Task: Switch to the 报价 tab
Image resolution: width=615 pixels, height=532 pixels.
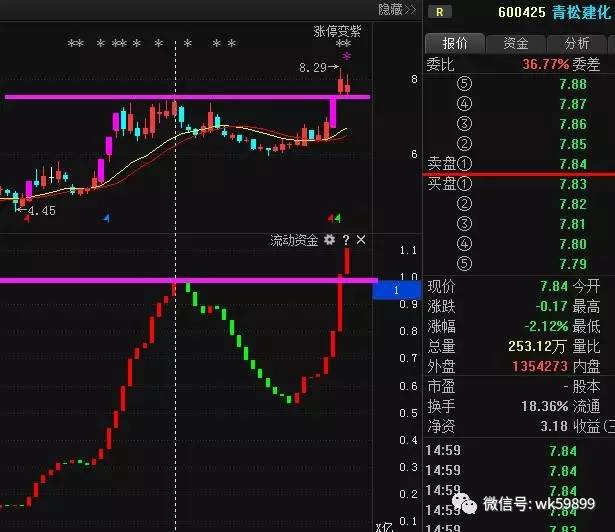Action: coord(455,43)
